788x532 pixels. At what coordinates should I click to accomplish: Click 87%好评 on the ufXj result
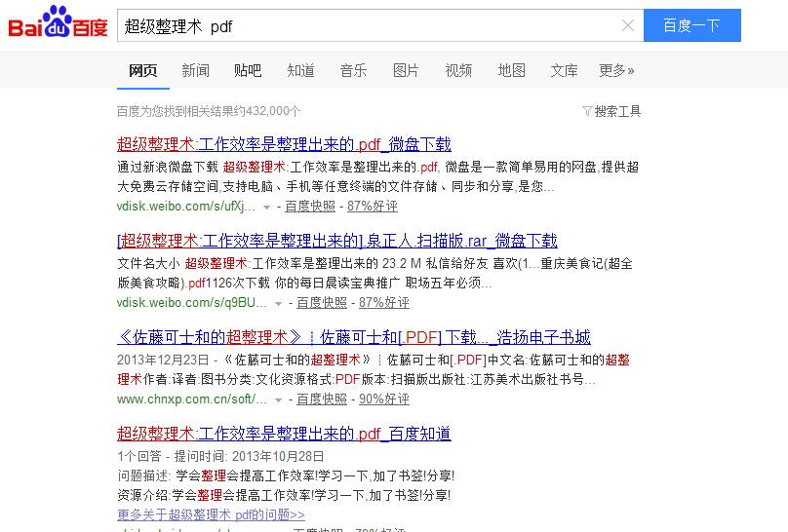click(x=372, y=207)
